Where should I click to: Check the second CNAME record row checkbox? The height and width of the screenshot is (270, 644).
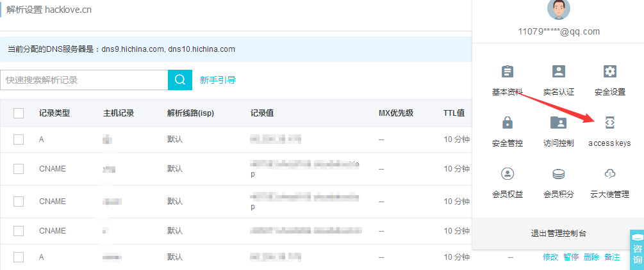19,202
